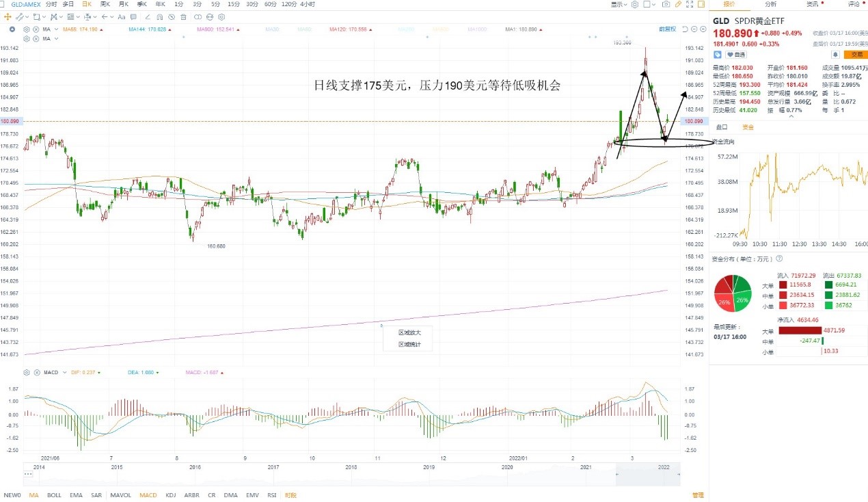Switch to 盘口 order book tab
The height and width of the screenshot is (502, 868).
click(722, 127)
